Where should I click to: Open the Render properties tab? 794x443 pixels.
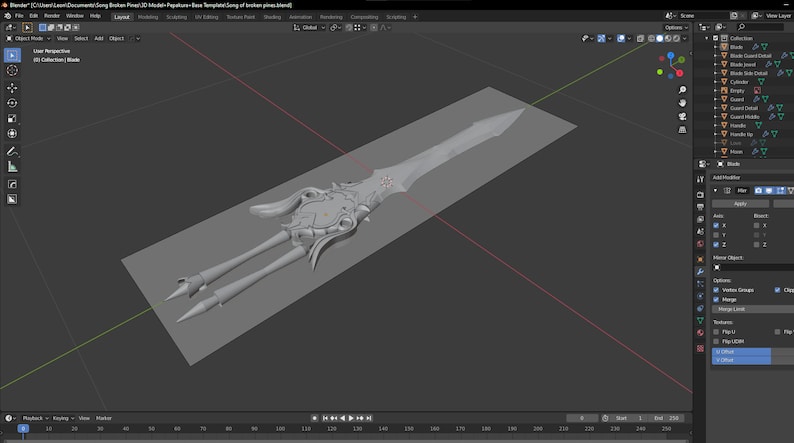tap(700, 194)
